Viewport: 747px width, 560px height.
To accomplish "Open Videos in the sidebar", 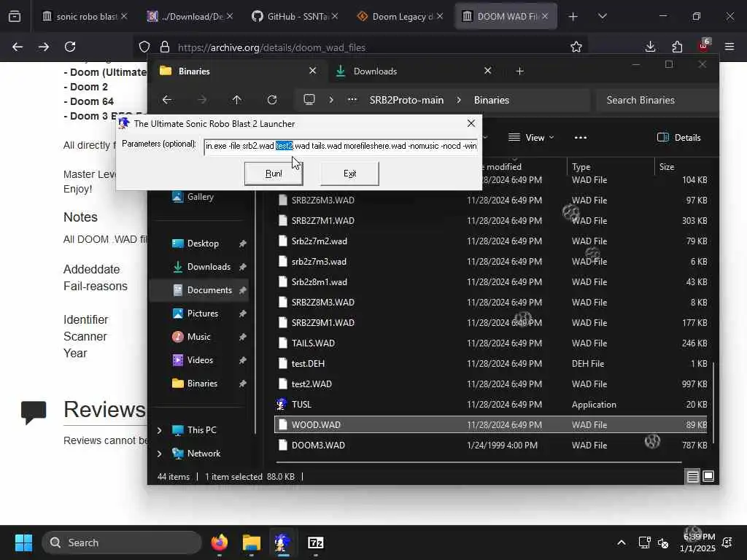I will 200,360.
